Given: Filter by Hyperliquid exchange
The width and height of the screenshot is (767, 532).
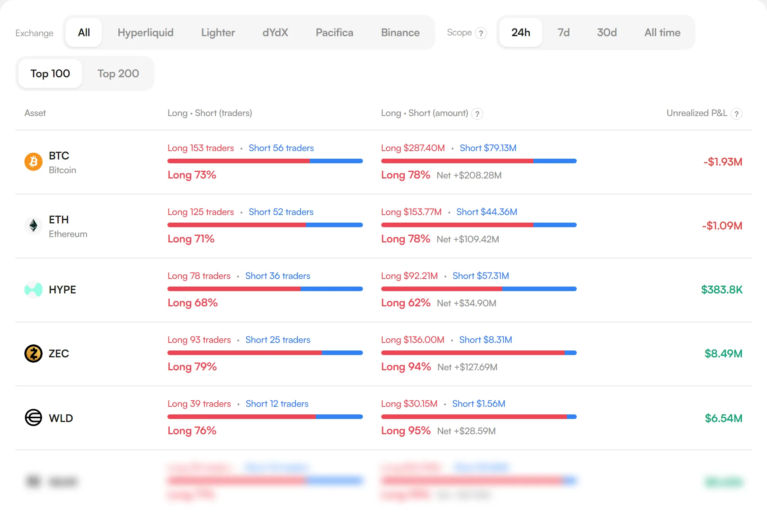Looking at the screenshot, I should 145,32.
